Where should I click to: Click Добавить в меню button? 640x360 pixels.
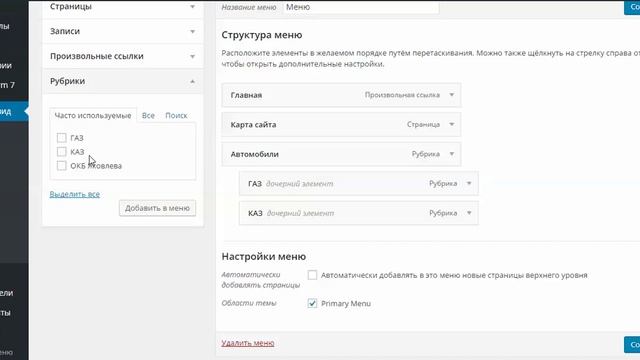[x=157, y=208]
